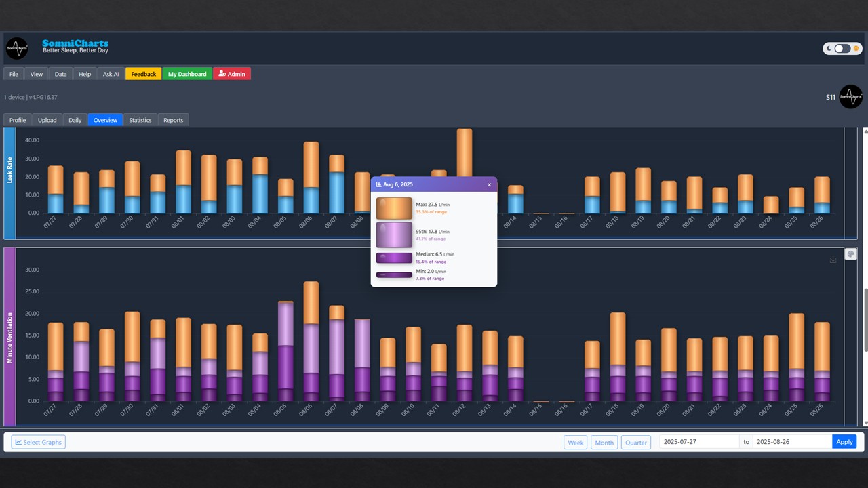Close the Aug 6, 2025 tooltip popup
Viewport: 868px width, 488px height.
click(489, 184)
